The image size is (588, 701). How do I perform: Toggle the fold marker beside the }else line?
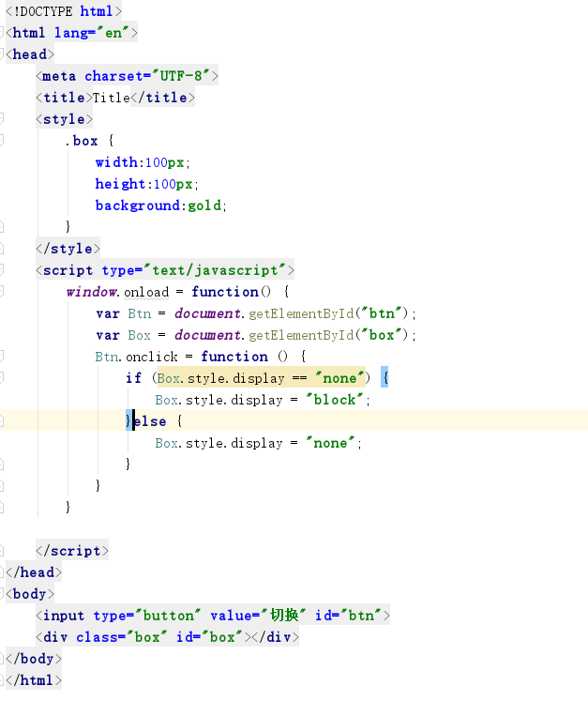(x=1, y=421)
